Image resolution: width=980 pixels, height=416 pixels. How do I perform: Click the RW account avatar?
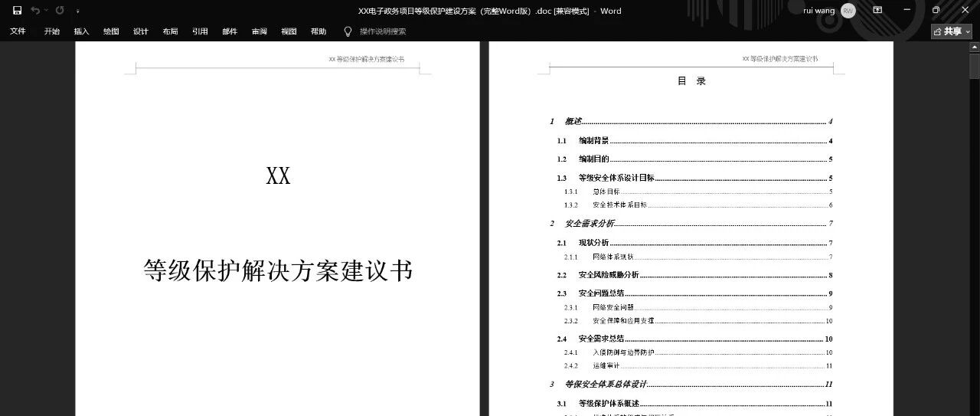point(848,11)
